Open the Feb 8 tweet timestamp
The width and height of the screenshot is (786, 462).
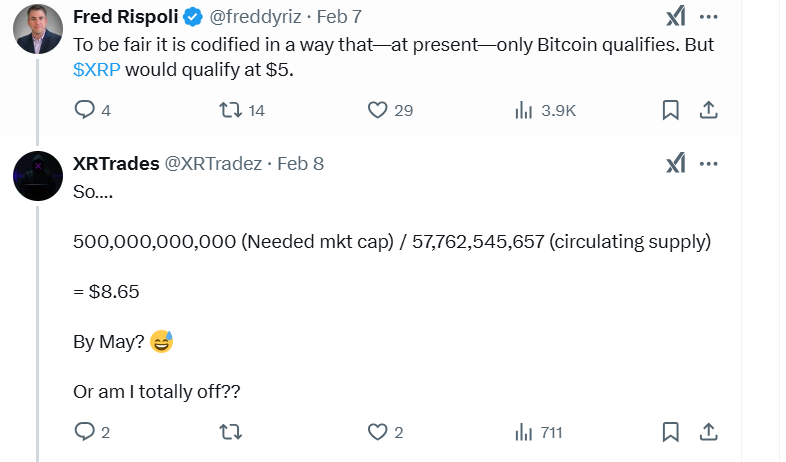click(x=300, y=163)
